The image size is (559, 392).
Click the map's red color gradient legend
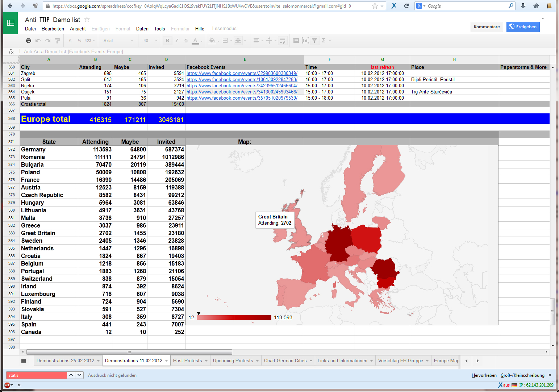[234, 317]
